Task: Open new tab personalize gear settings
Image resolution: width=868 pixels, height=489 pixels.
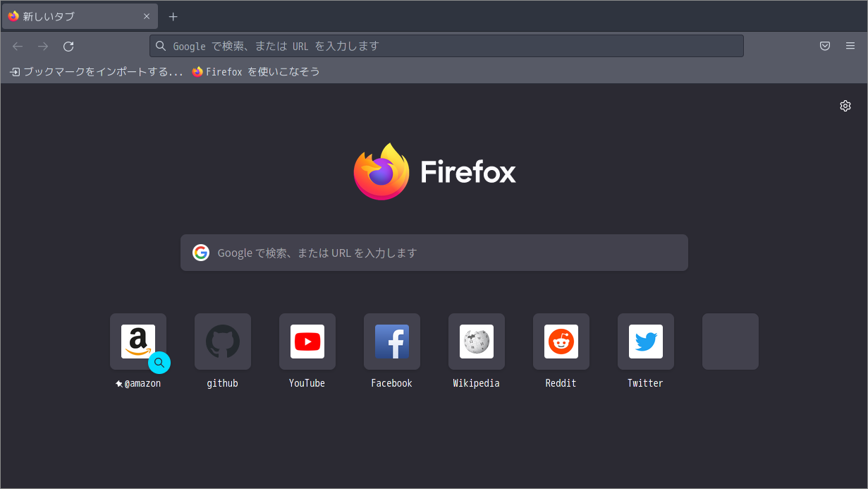Action: [x=845, y=106]
